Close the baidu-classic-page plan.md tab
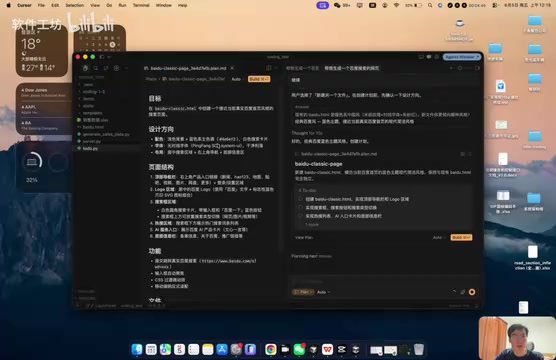 [x=232, y=68]
